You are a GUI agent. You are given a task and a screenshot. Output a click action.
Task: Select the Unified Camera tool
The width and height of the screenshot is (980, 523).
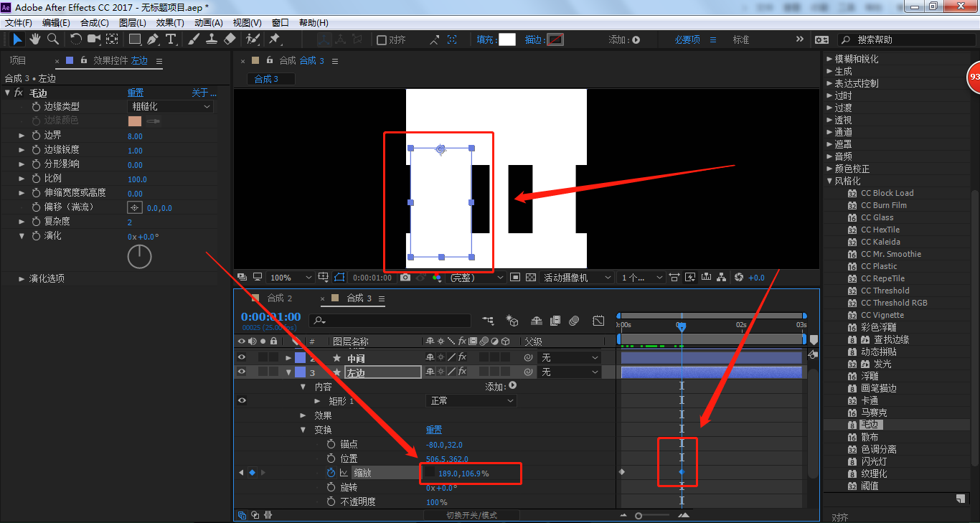(94, 39)
